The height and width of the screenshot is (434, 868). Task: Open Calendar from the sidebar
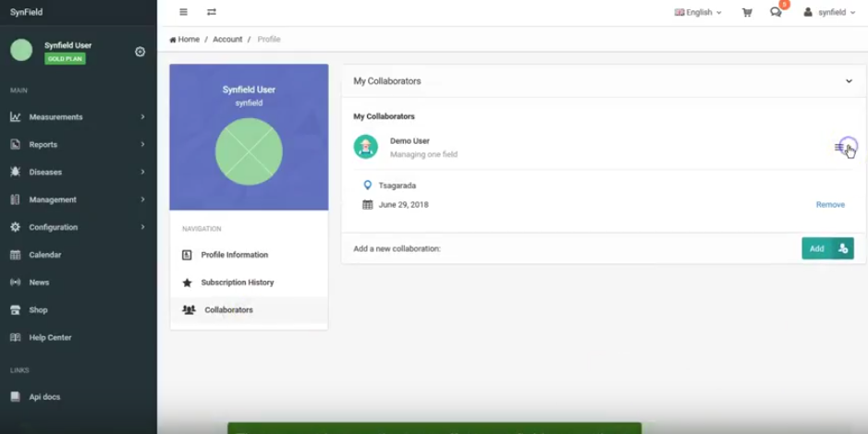coord(44,255)
